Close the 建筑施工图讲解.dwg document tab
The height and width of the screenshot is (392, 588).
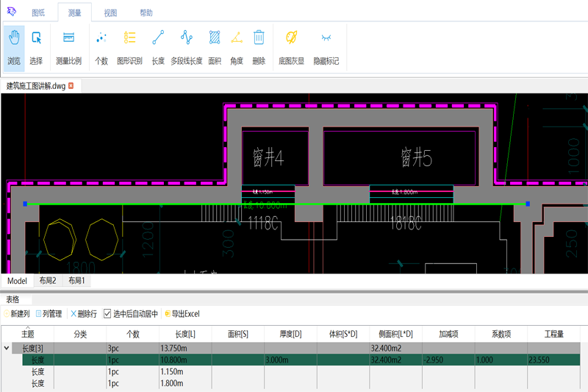click(71, 86)
